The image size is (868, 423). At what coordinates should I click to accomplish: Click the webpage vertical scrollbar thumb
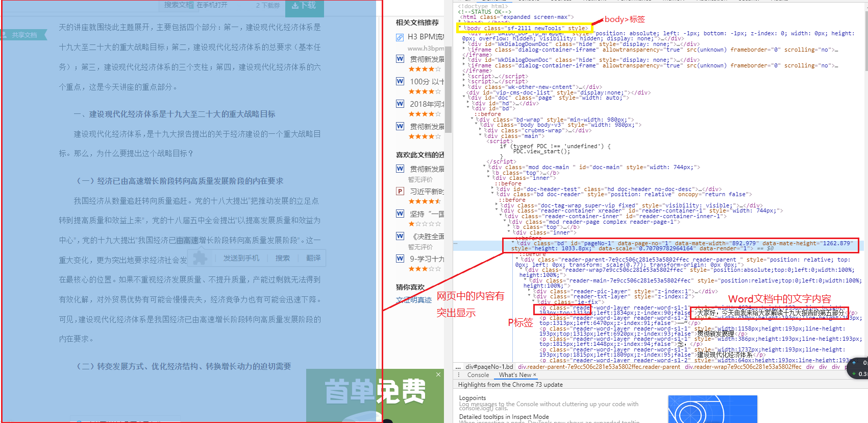point(449,89)
